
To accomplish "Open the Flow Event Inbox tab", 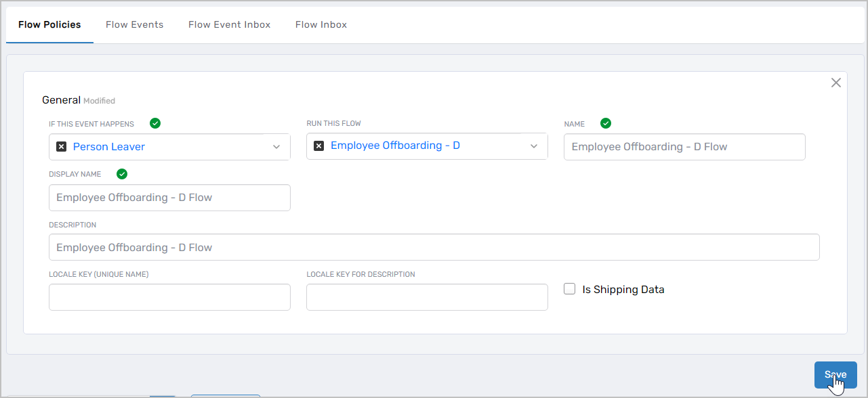I will [x=229, y=24].
